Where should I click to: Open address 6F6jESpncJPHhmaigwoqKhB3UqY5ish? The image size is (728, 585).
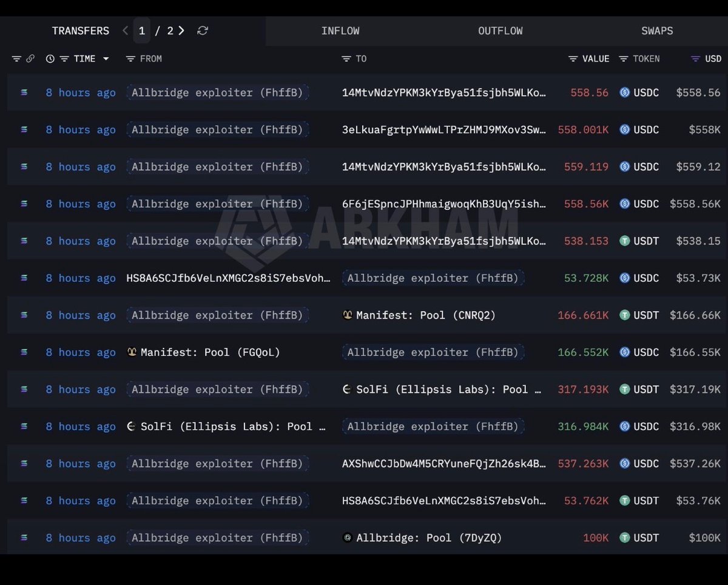(444, 204)
